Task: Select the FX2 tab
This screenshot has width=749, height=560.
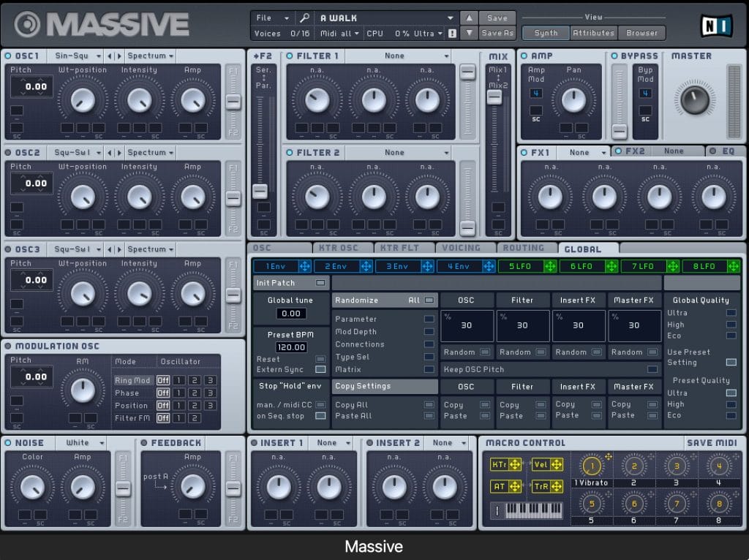Action: (657, 151)
